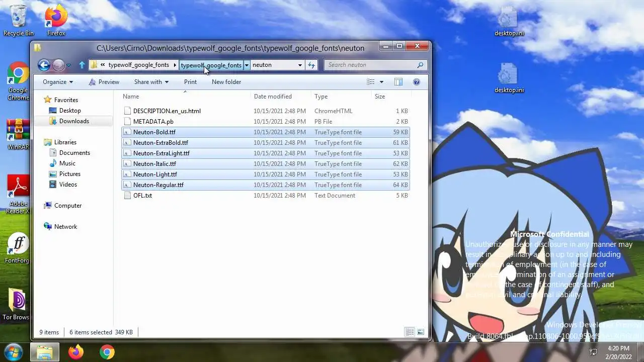Click the Recycle Bin desktop icon
The height and width of the screenshot is (362, 644).
[x=19, y=21]
